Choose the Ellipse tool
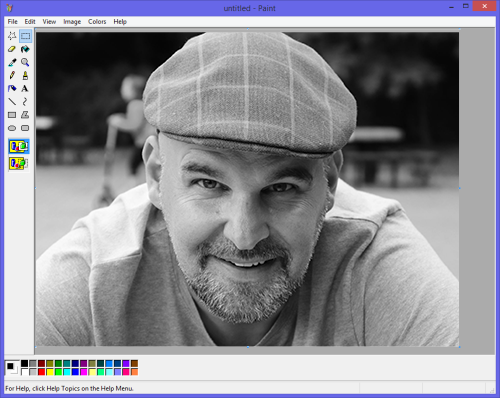The image size is (500, 398). [x=12, y=128]
